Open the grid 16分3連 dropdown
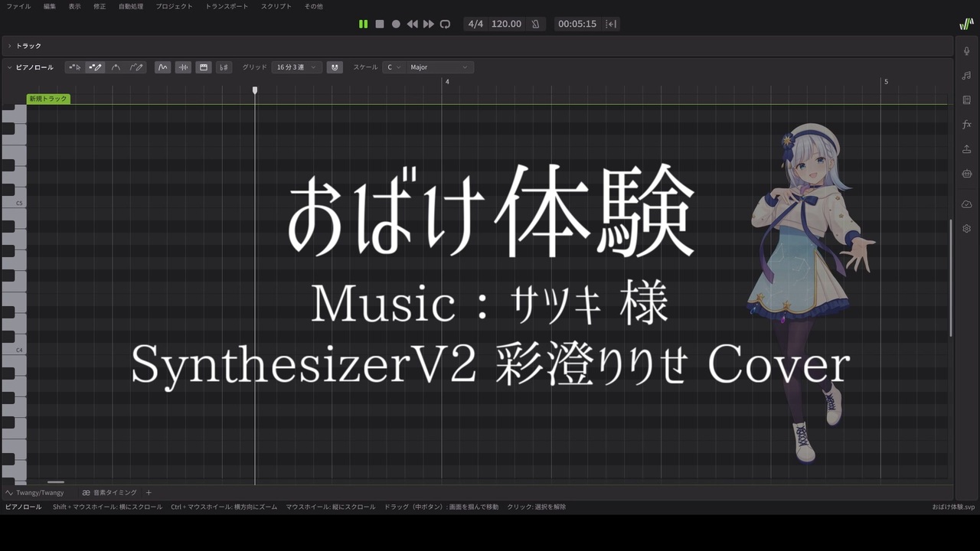The image size is (980, 551). coord(296,67)
